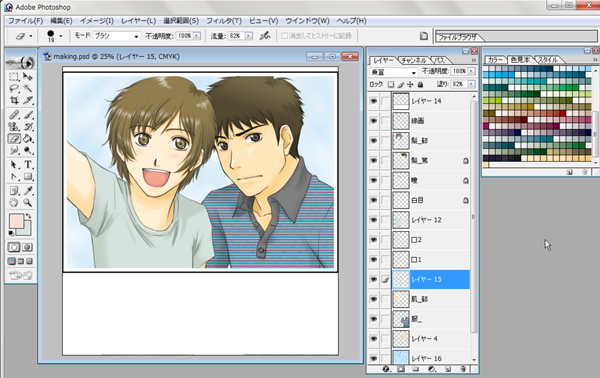This screenshot has height=378, width=600.
Task: Open layer blend mode dropdown
Action: [x=413, y=72]
